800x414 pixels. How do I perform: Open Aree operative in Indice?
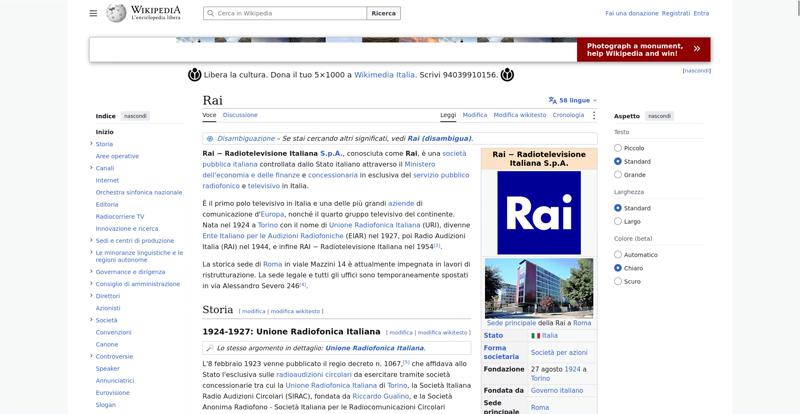117,156
